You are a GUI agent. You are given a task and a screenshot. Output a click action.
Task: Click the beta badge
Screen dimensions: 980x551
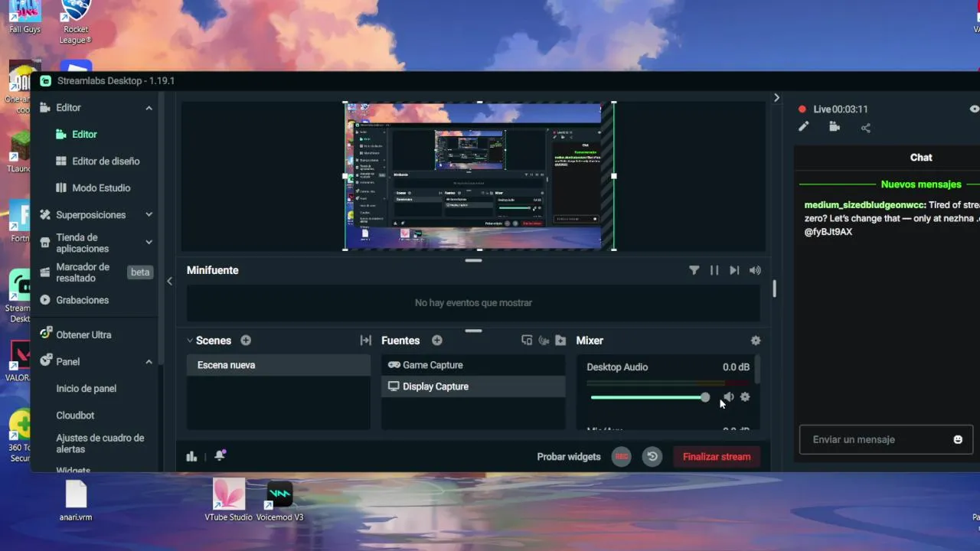[140, 272]
